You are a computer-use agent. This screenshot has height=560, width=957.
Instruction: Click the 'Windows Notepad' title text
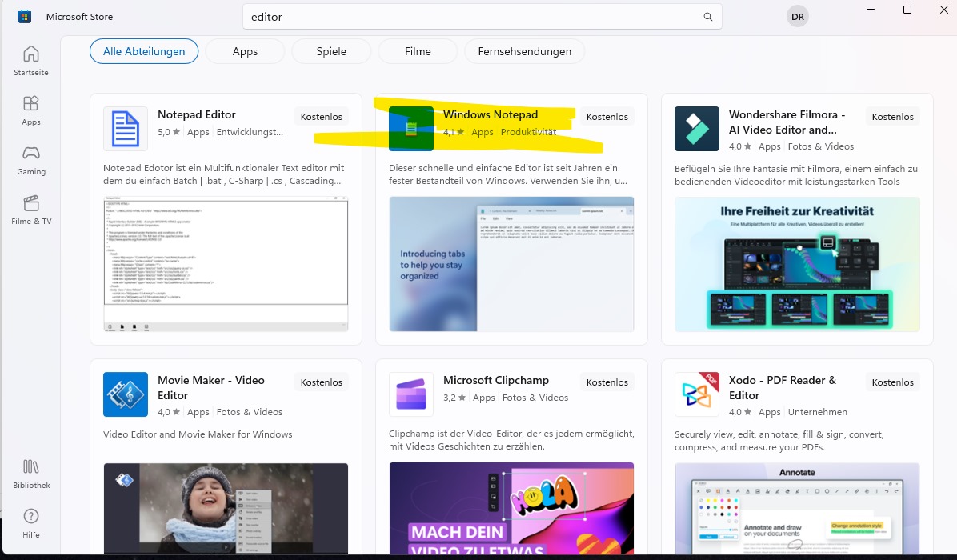(490, 114)
